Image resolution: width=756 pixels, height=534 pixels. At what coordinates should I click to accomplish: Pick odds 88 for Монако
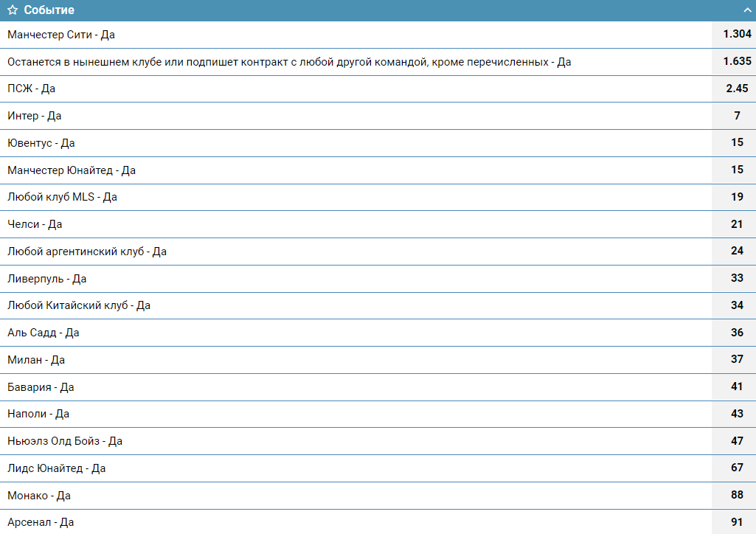coord(734,496)
